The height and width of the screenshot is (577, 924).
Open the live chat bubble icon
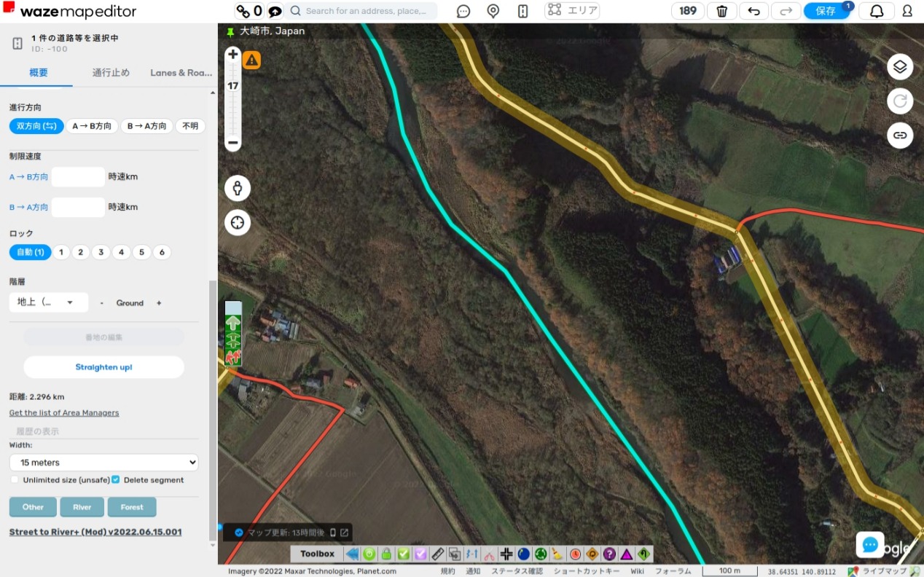[869, 545]
